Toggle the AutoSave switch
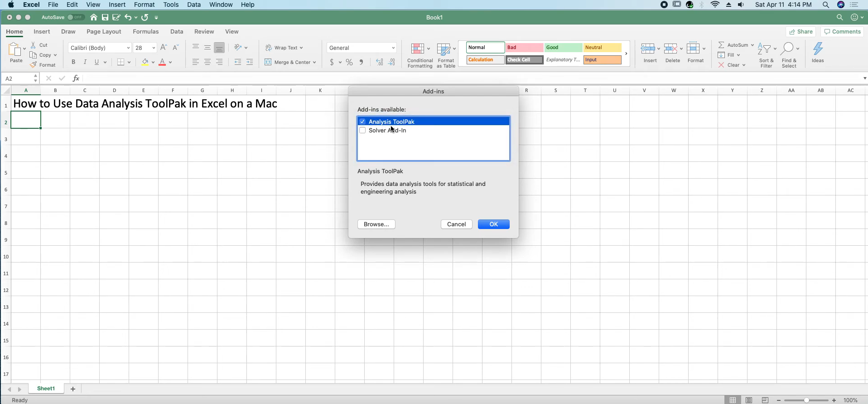This screenshot has width=868, height=404. tap(76, 17)
